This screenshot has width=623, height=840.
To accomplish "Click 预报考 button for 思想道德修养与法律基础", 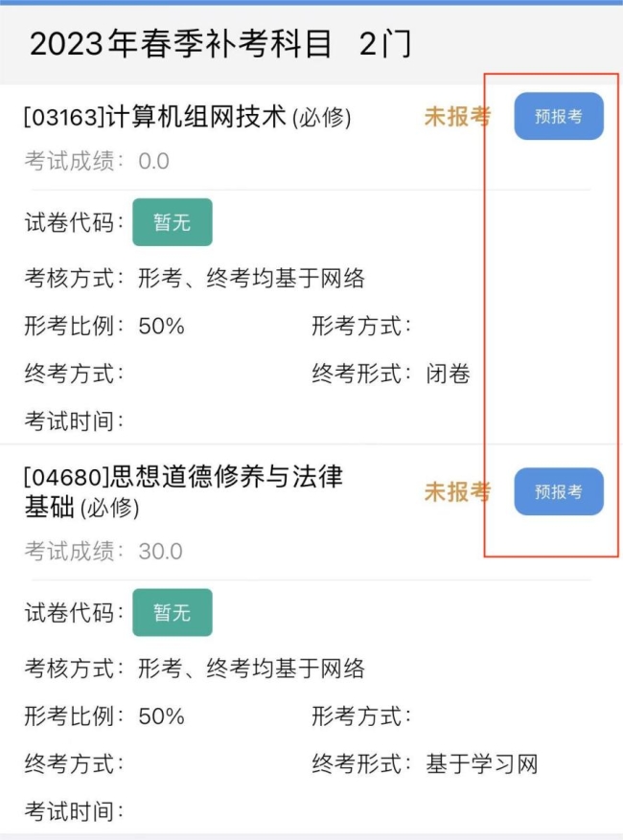I will 559,492.
